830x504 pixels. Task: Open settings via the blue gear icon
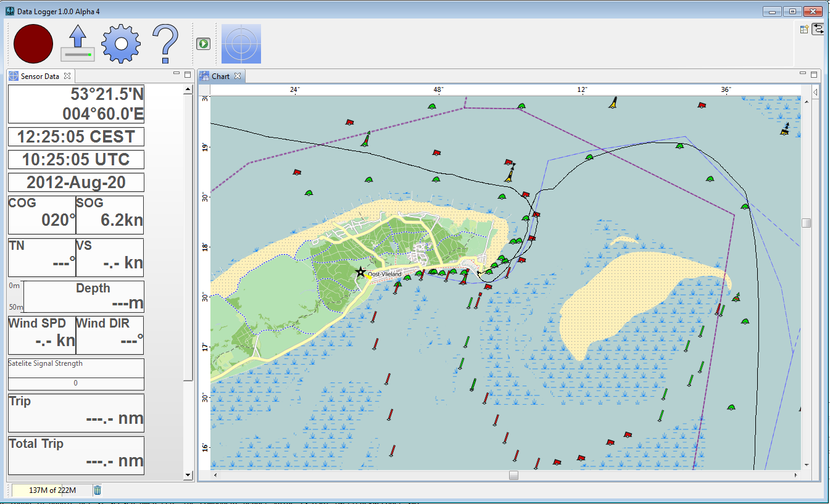121,44
